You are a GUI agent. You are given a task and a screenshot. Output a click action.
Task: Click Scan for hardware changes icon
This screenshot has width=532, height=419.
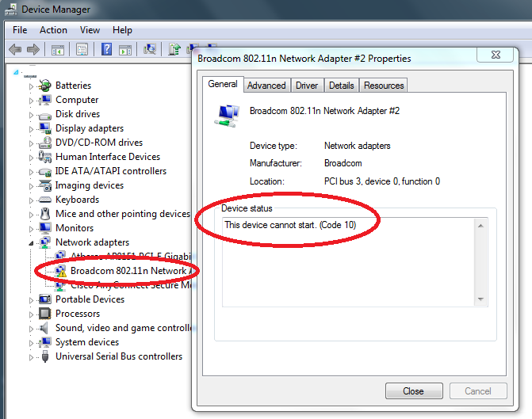[x=150, y=49]
